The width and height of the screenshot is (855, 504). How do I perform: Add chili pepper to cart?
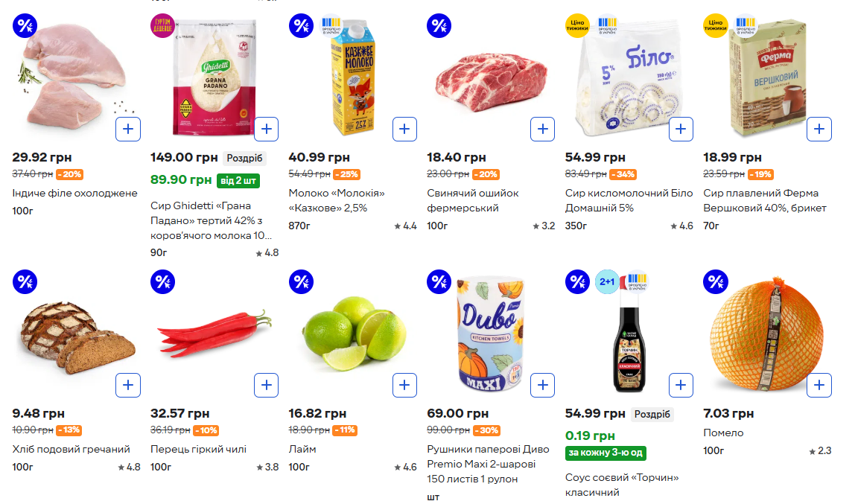click(266, 385)
